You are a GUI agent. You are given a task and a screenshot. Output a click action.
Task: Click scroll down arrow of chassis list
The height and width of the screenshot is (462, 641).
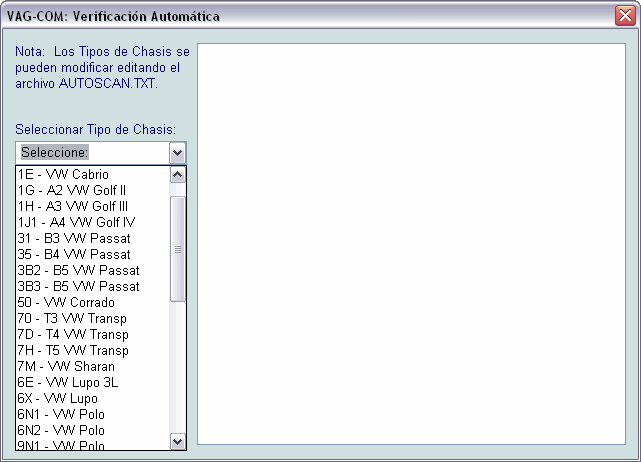(x=178, y=441)
